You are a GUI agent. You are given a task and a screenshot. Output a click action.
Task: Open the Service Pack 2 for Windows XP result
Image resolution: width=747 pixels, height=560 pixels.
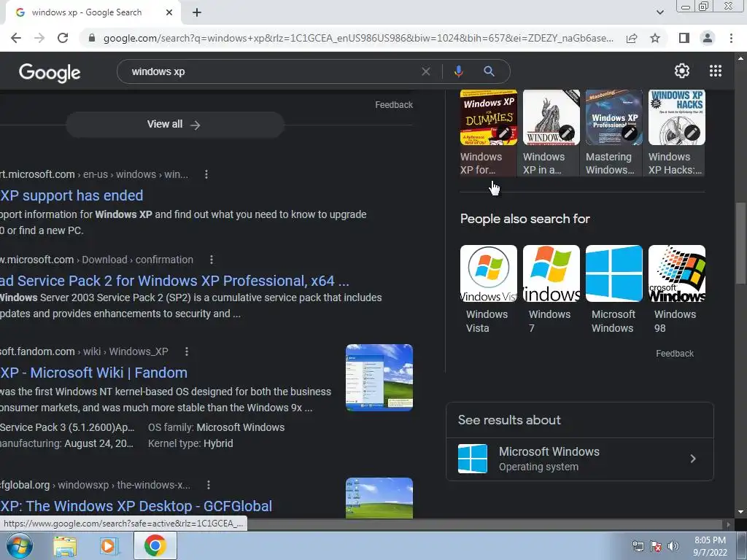174,281
